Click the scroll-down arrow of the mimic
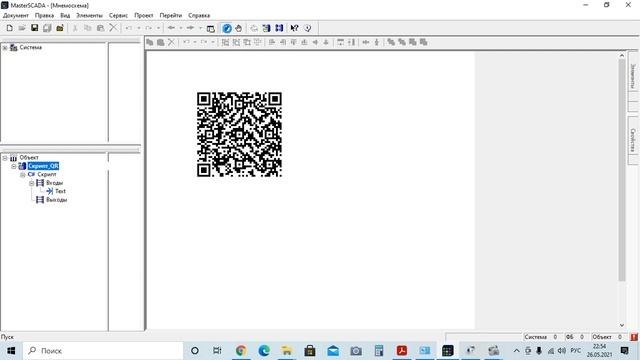 click(622, 325)
